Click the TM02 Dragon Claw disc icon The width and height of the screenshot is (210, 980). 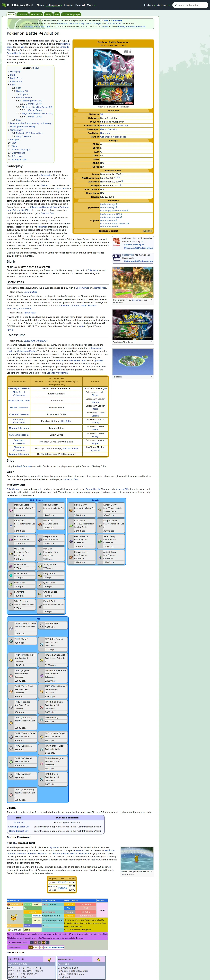pos(11,629)
